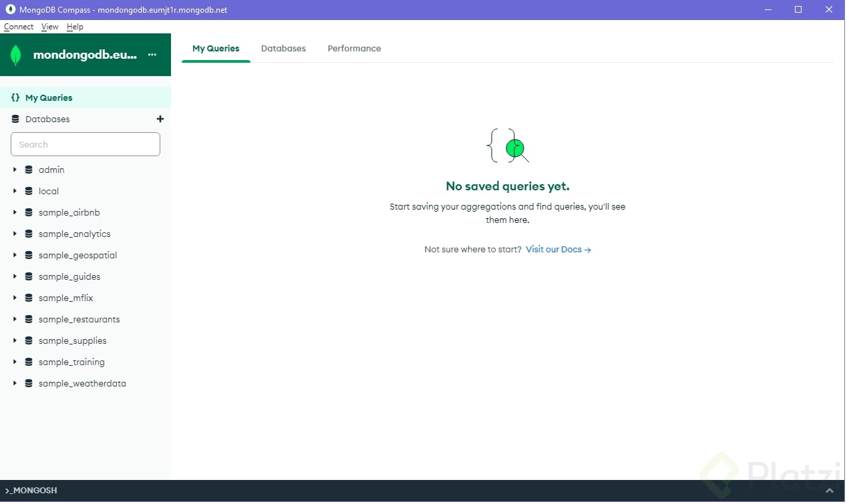849x504 pixels.
Task: Expand the sample_training database tree
Action: click(15, 362)
